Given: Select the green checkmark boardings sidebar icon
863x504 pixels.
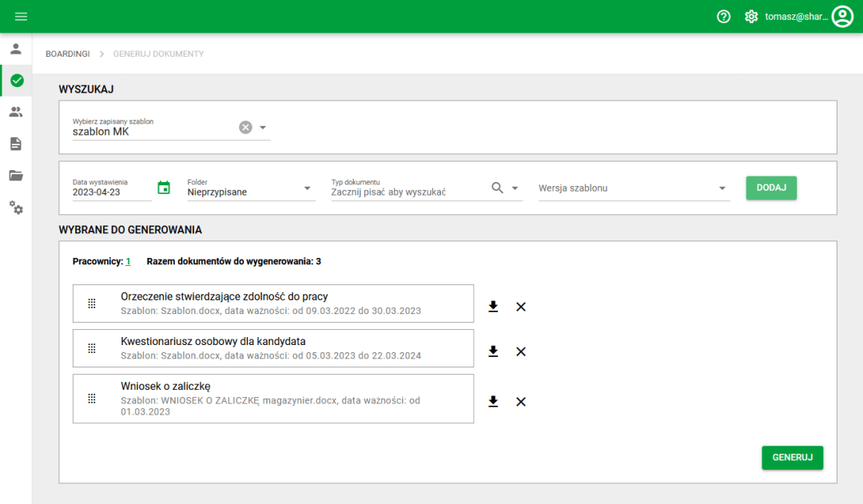Looking at the screenshot, I should point(17,81).
